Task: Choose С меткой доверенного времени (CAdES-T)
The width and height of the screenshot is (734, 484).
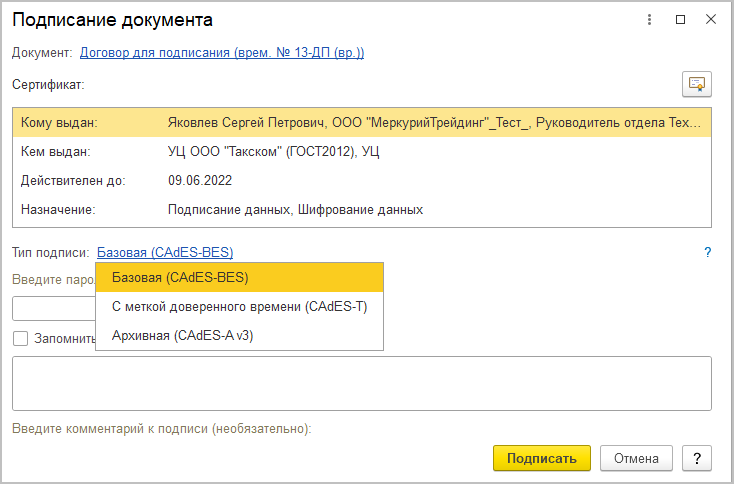Action: click(x=239, y=306)
